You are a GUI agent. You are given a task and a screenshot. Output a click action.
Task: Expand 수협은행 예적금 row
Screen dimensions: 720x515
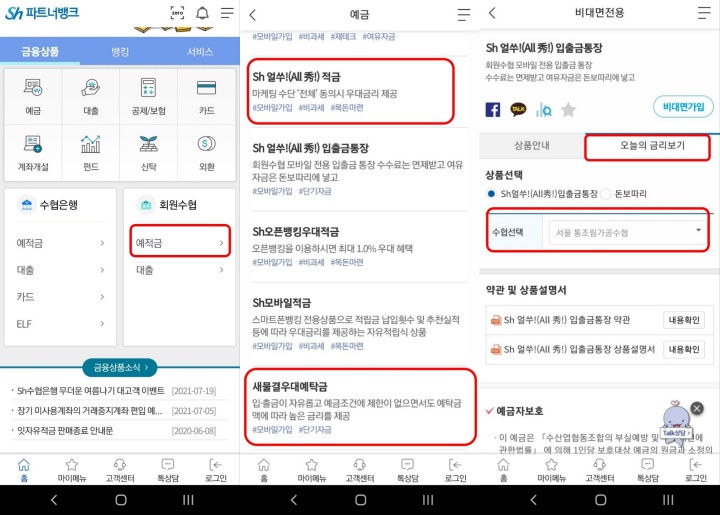60,243
